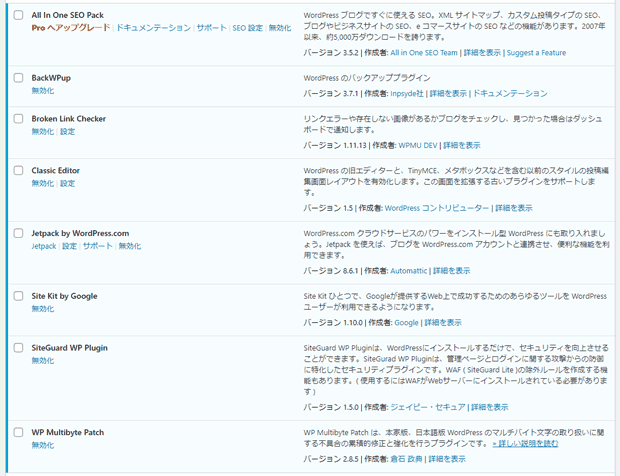620x476 pixels.
Task: Deactivate Jetpack via 無効化 link
Action: [130, 246]
